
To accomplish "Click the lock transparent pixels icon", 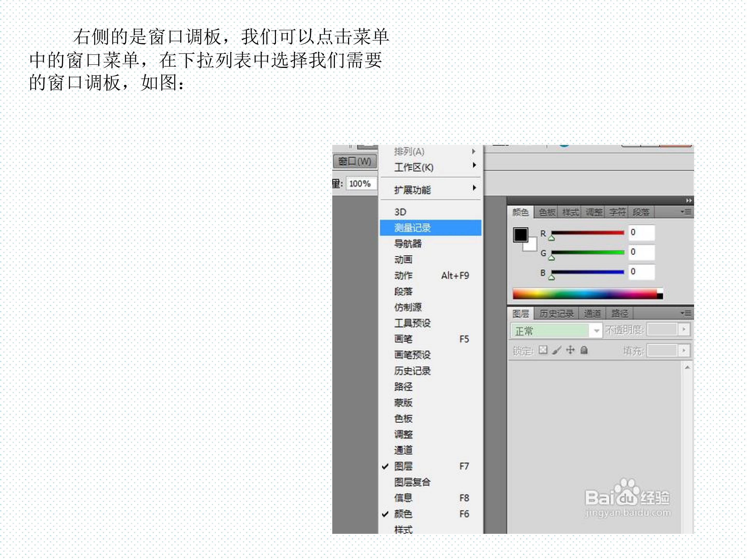I will coord(543,350).
